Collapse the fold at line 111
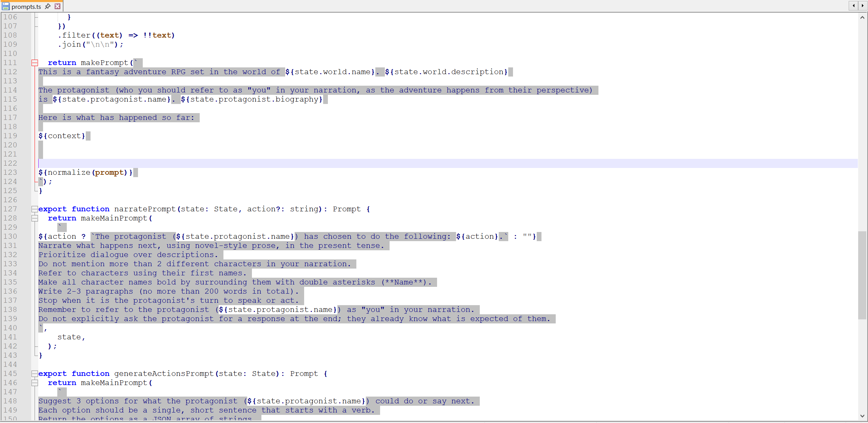This screenshot has height=423, width=868. 35,63
